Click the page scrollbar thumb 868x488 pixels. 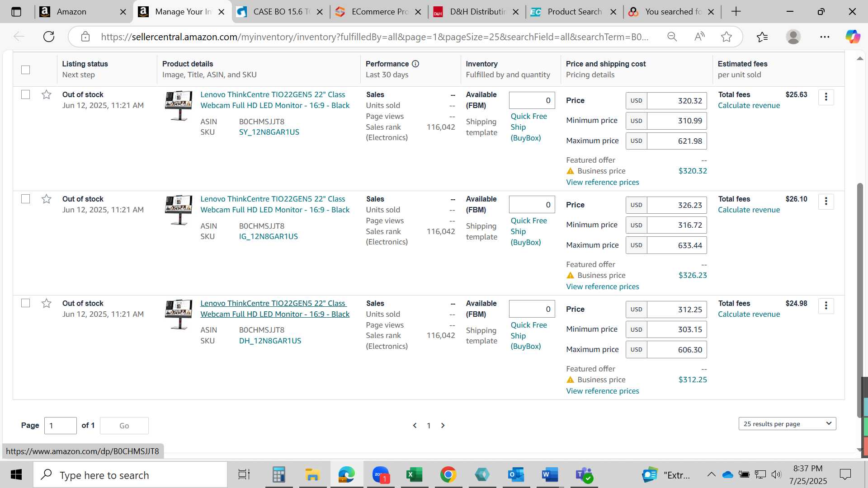[x=860, y=300]
